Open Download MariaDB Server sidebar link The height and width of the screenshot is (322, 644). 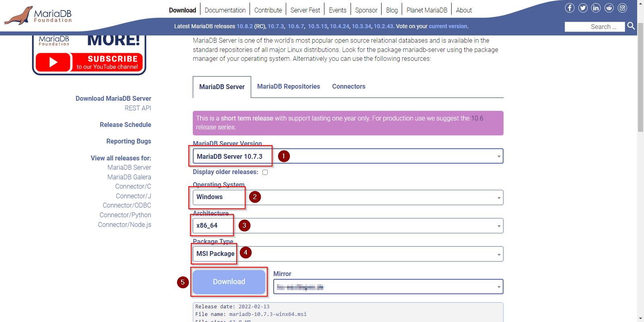114,98
